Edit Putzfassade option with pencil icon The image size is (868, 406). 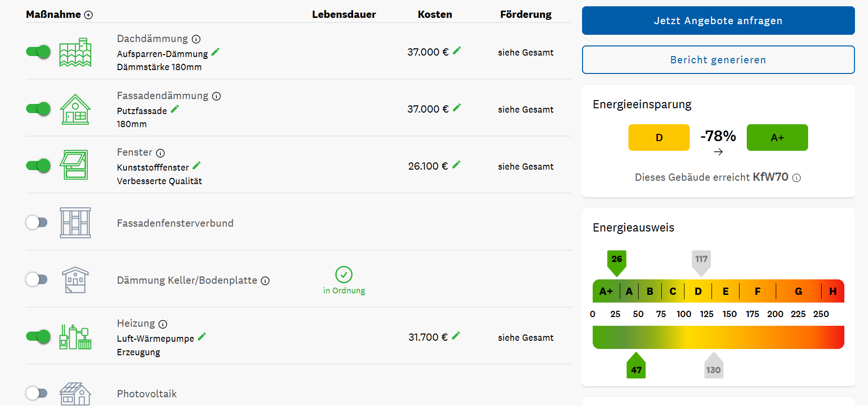(x=175, y=109)
